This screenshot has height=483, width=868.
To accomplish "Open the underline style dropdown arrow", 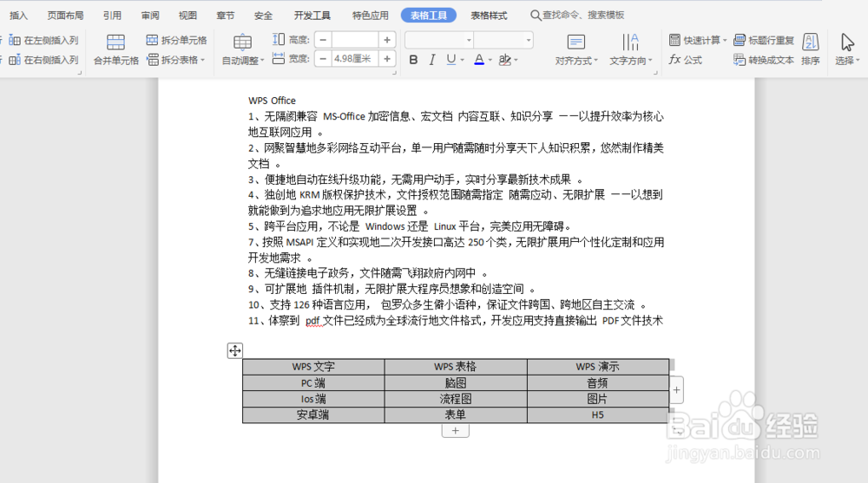I will click(x=462, y=60).
